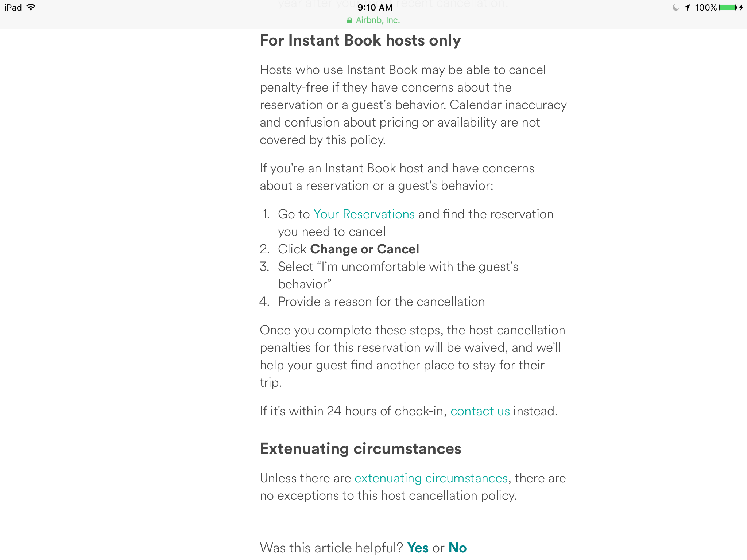747x560 pixels.
Task: Answer No to article helpful question
Action: click(x=457, y=548)
